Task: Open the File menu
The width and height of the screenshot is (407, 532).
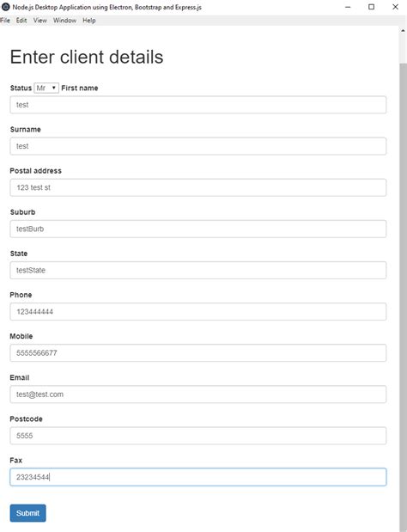Action: (x=5, y=21)
